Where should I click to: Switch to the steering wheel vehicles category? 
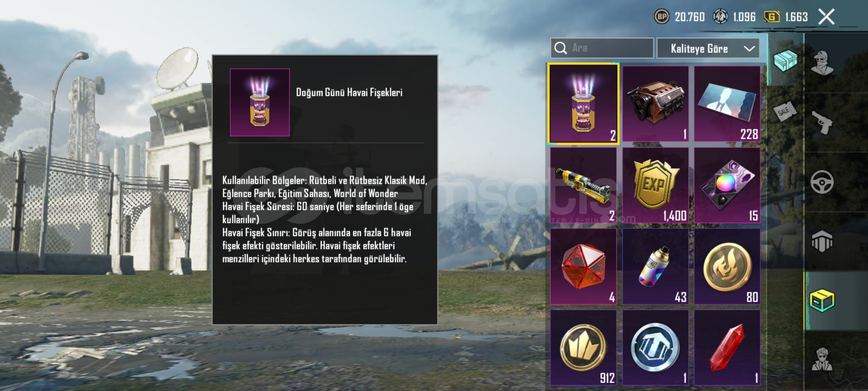822,182
